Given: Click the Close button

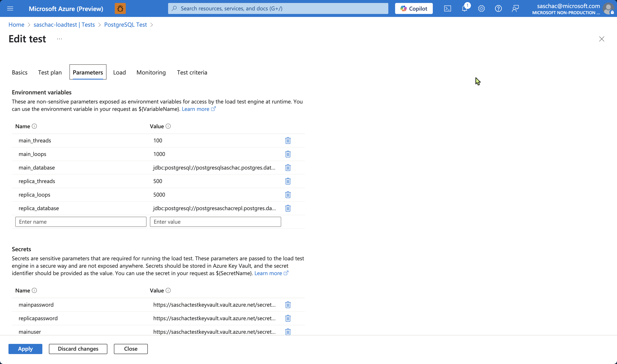Looking at the screenshot, I should (x=131, y=349).
